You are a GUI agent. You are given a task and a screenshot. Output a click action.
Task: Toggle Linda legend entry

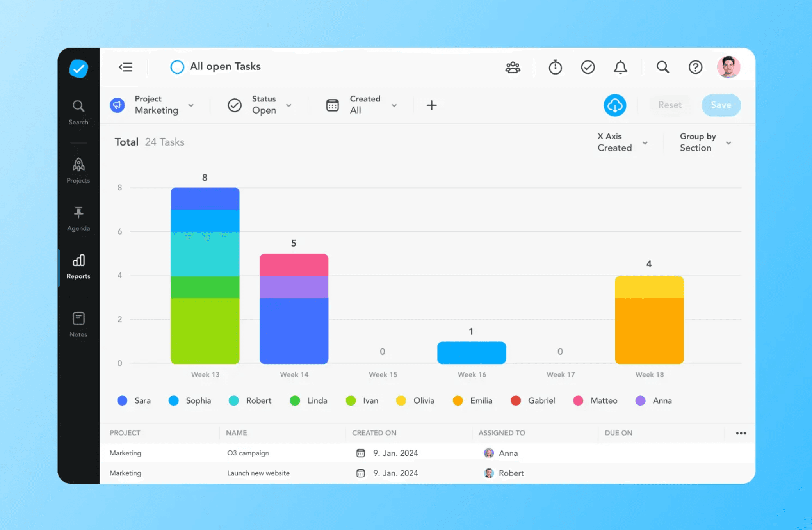(x=308, y=401)
